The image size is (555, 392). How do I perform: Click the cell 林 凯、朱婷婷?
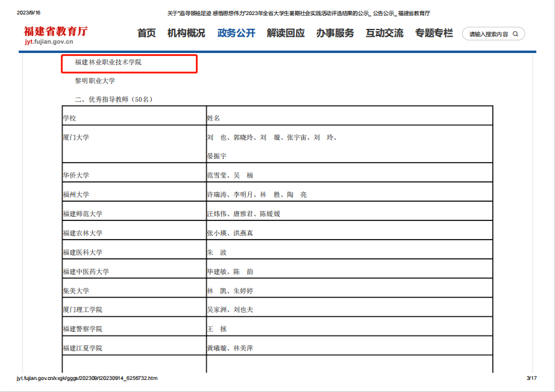[x=350, y=288]
